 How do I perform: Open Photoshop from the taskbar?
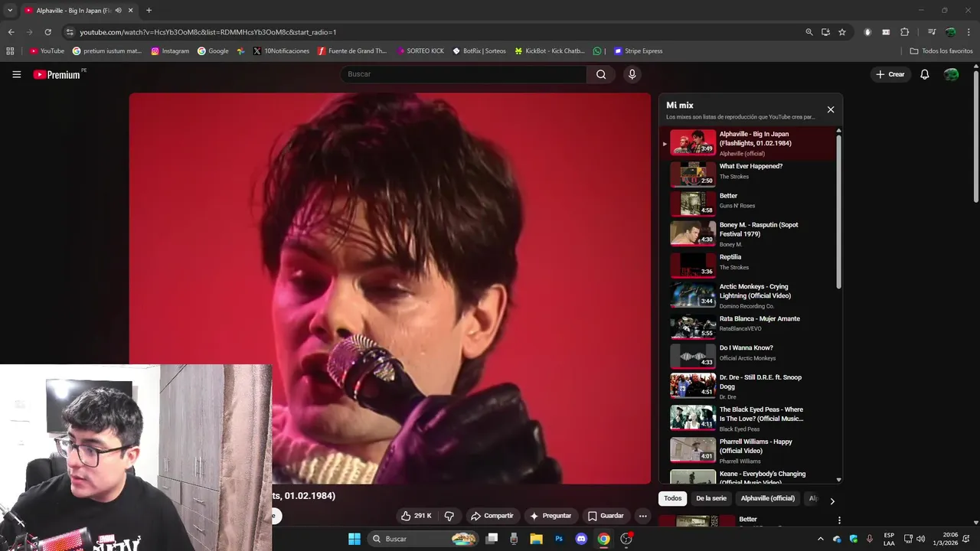click(x=559, y=539)
